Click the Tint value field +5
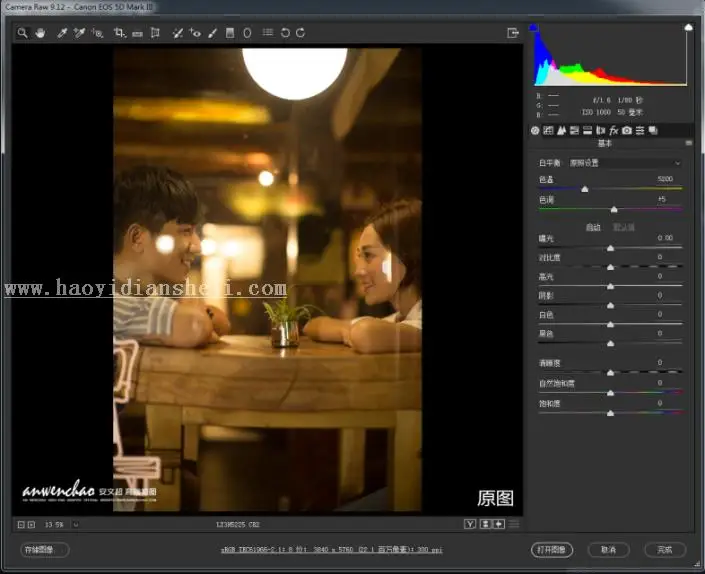The width and height of the screenshot is (705, 574). (662, 199)
